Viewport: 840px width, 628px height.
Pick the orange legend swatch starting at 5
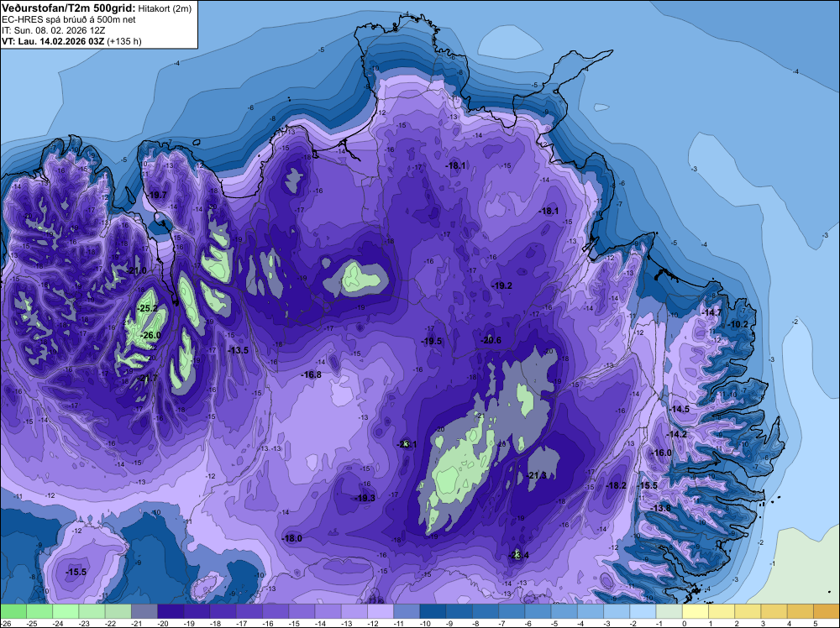827,611
